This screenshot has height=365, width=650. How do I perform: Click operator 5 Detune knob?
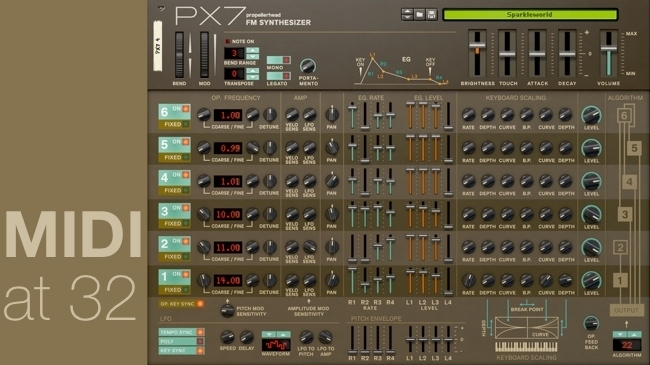click(x=270, y=148)
